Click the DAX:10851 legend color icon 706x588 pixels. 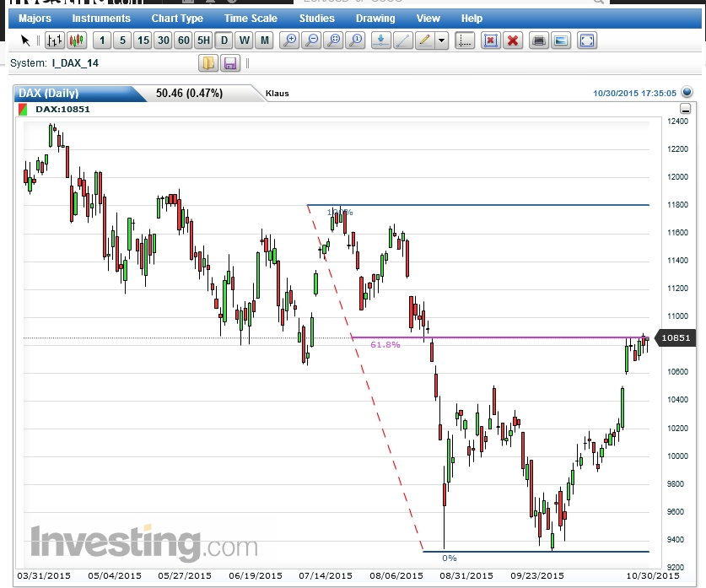pos(23,109)
